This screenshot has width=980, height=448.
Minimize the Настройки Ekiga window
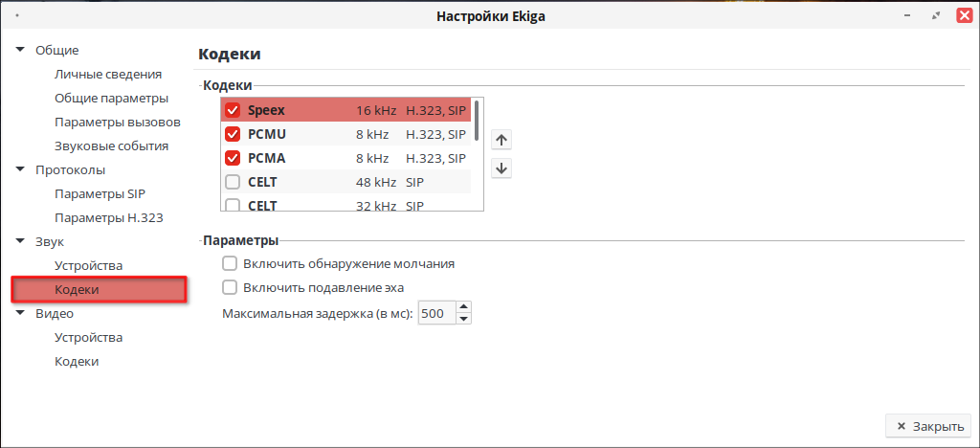click(x=907, y=16)
